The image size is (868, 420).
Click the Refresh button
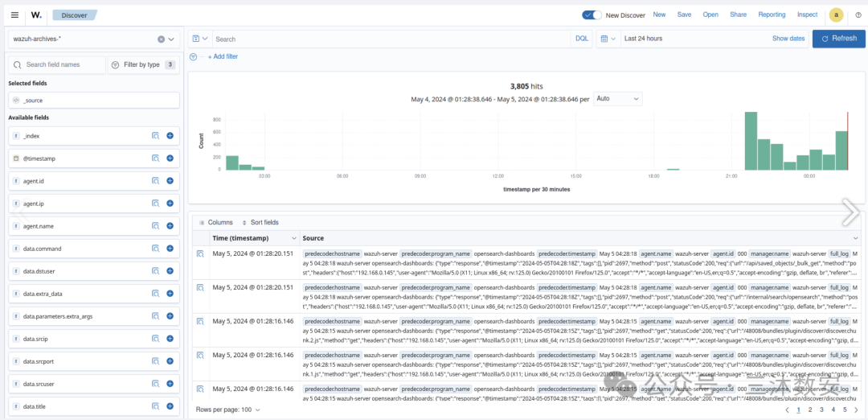coord(838,39)
